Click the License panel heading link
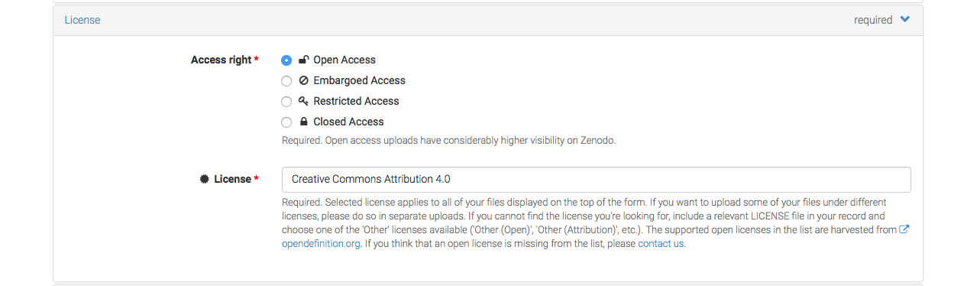Screen dimensions: 980x286 tap(82, 20)
